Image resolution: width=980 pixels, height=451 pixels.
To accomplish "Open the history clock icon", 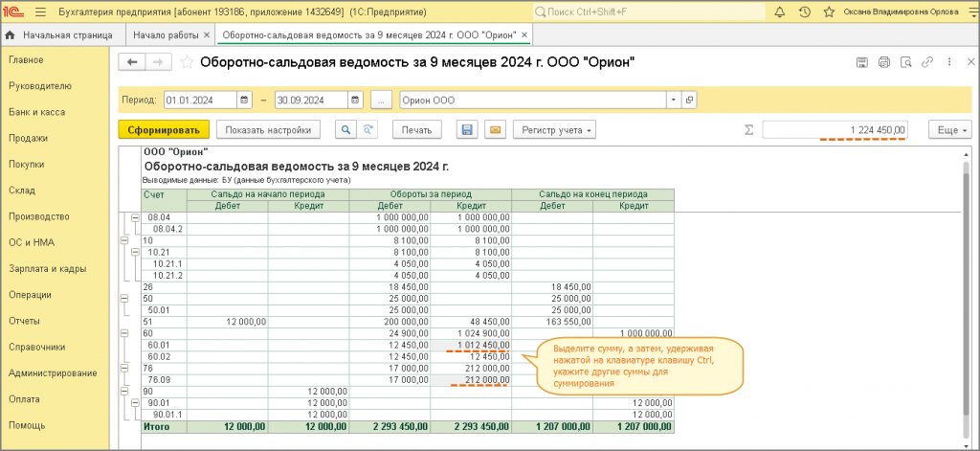I will click(804, 11).
